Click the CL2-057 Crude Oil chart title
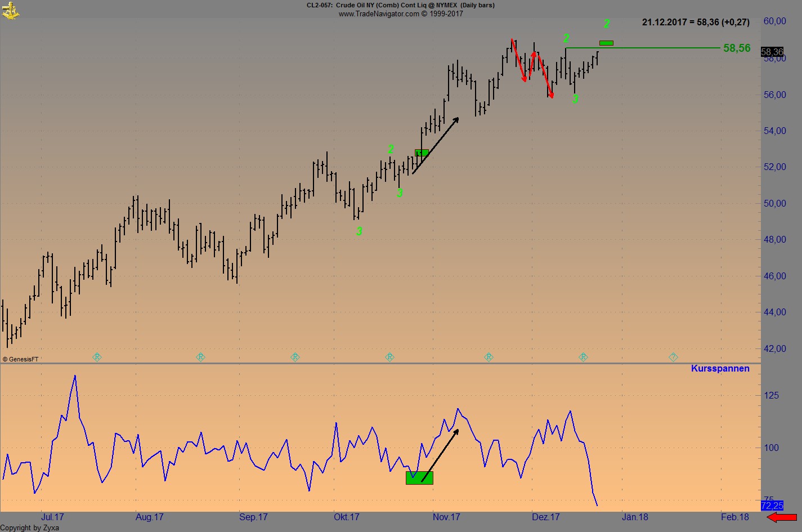Image resolution: width=802 pixels, height=532 pixels. (401, 5)
